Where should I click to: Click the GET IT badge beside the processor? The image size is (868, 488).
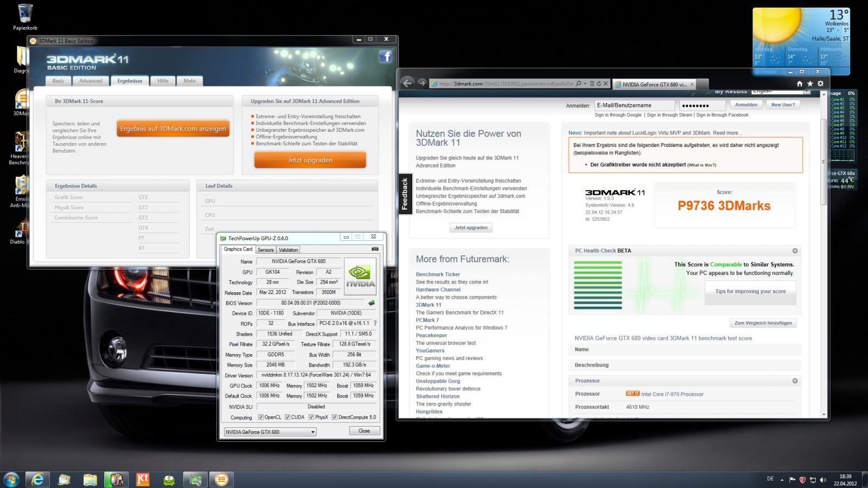pos(633,394)
